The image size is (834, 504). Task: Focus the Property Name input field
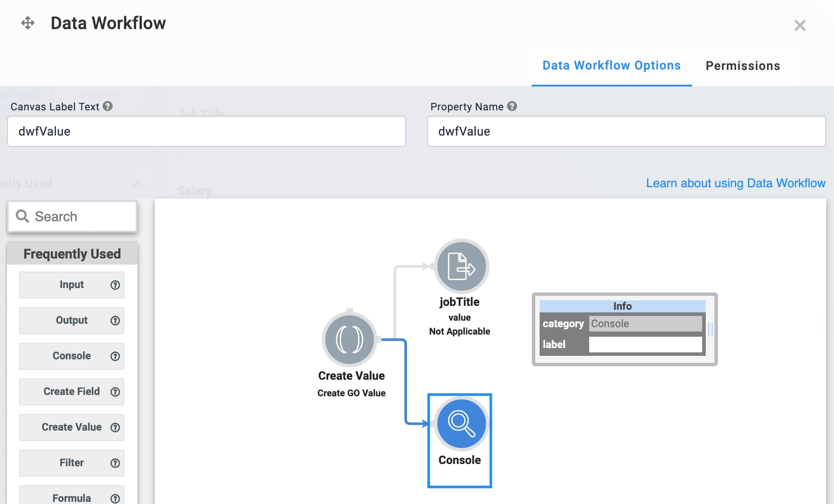coord(626,131)
